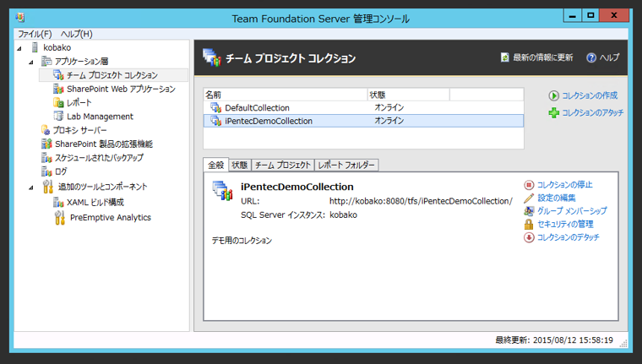Click the green plus icon for コレクションのアタッチ
This screenshot has width=642, height=364.
tap(553, 112)
